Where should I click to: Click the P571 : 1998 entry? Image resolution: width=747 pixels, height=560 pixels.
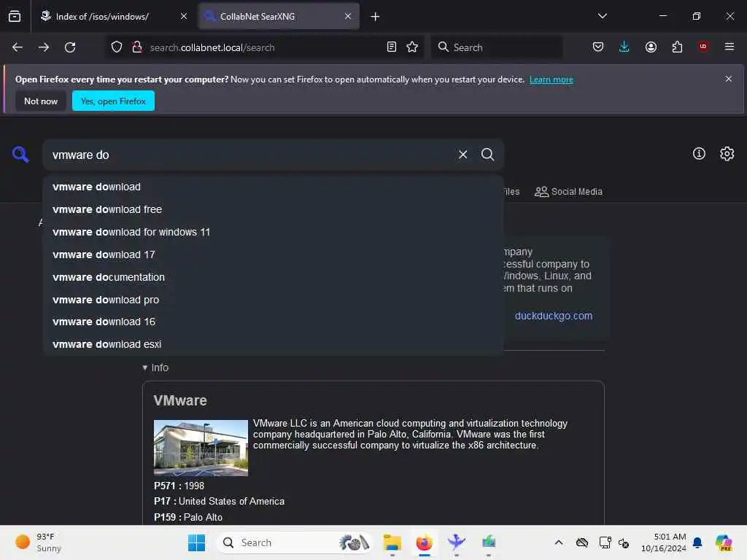tap(179, 486)
